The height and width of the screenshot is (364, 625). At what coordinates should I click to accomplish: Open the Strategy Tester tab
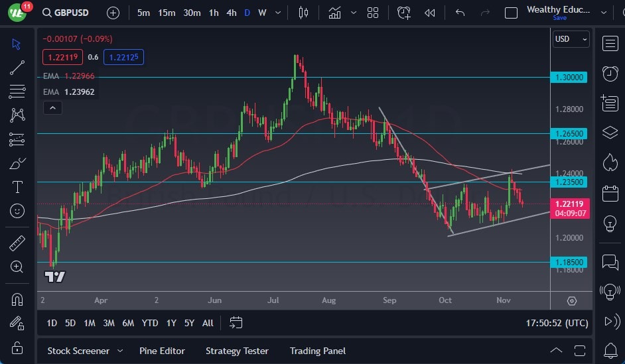coord(237,351)
